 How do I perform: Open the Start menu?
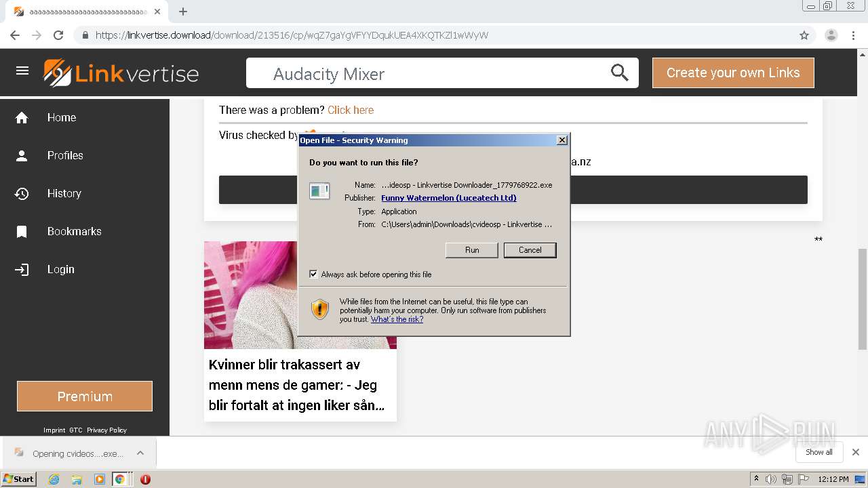[x=18, y=479]
